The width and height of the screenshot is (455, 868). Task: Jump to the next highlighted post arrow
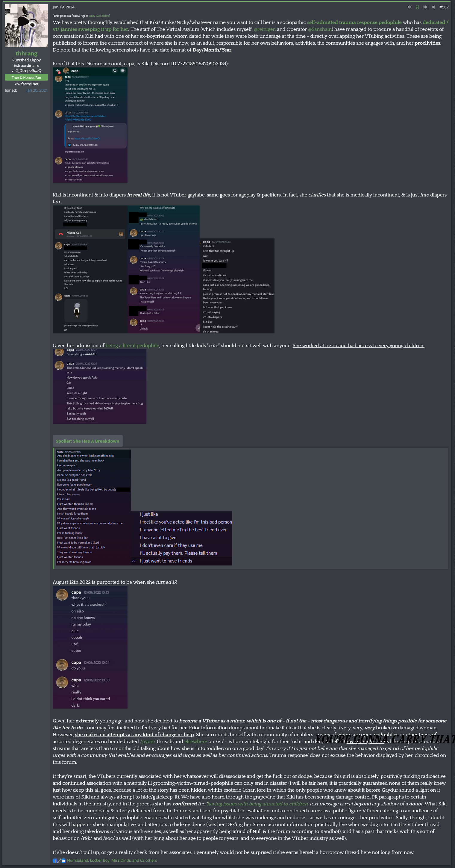425,7
